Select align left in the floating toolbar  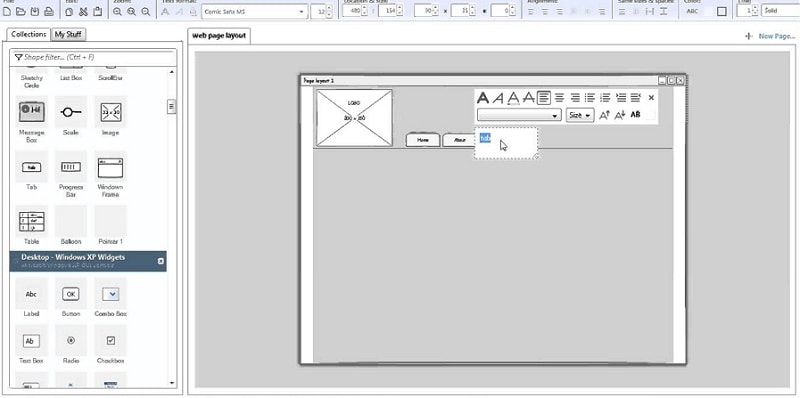point(544,97)
